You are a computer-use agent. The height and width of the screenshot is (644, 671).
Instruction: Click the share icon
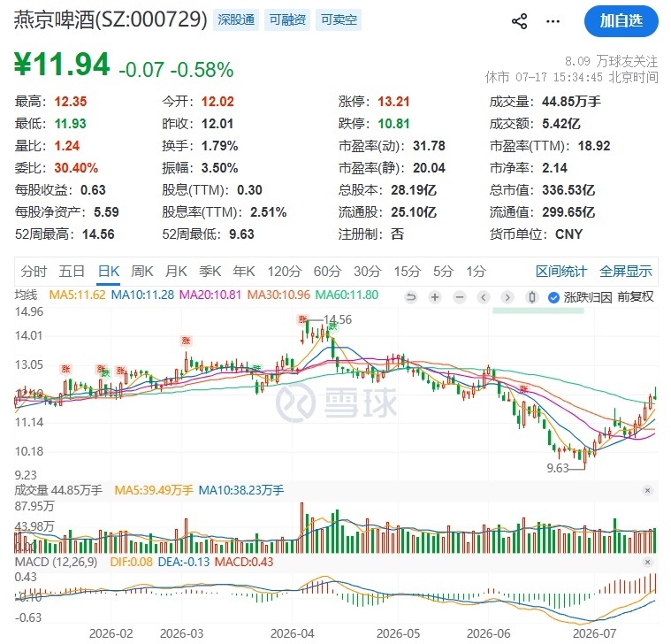[x=519, y=21]
